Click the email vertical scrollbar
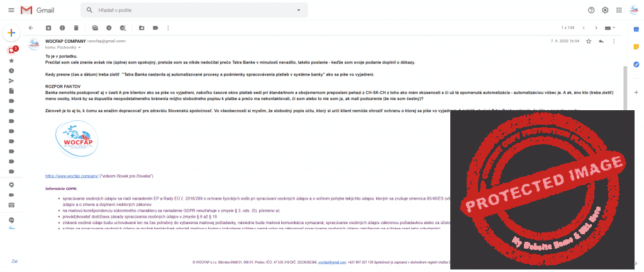The height and width of the screenshot is (272, 644). (x=626, y=88)
